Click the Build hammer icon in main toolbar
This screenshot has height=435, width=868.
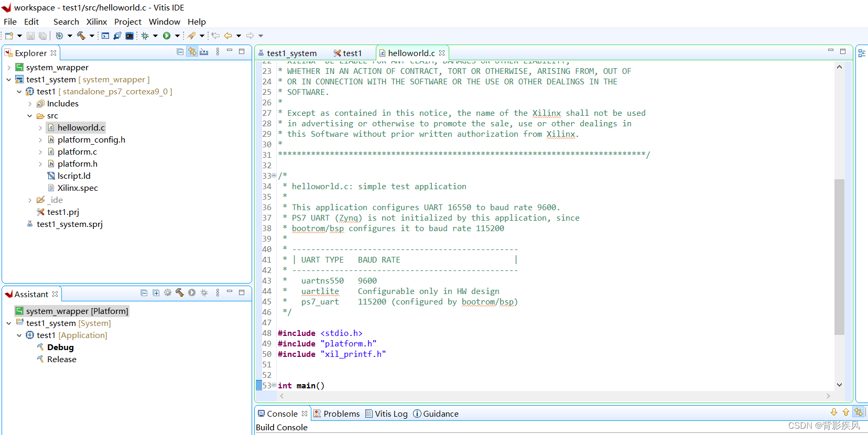(x=81, y=36)
